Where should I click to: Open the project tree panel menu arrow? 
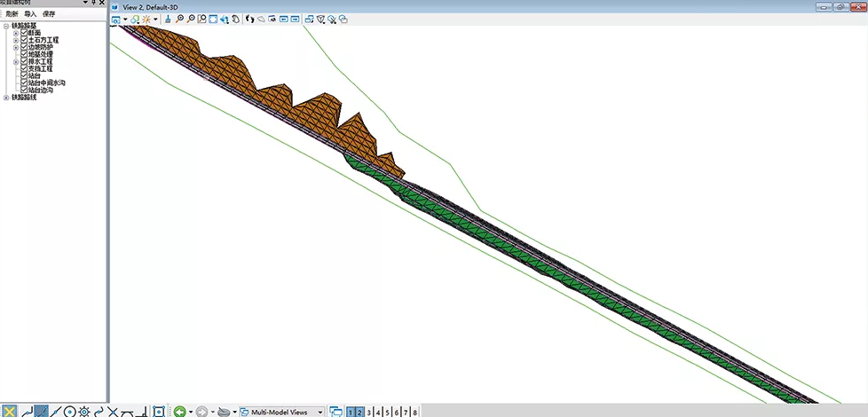pos(86,3)
